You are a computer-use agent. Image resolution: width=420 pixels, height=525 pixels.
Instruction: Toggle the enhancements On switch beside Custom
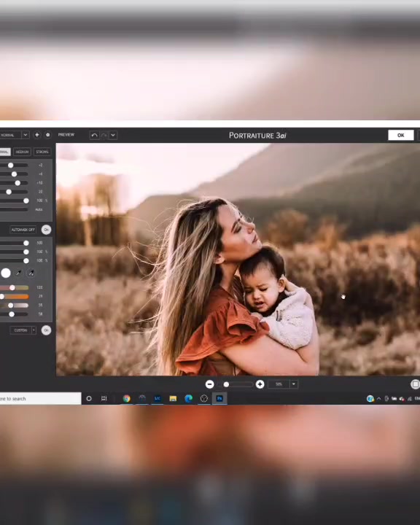pos(46,330)
